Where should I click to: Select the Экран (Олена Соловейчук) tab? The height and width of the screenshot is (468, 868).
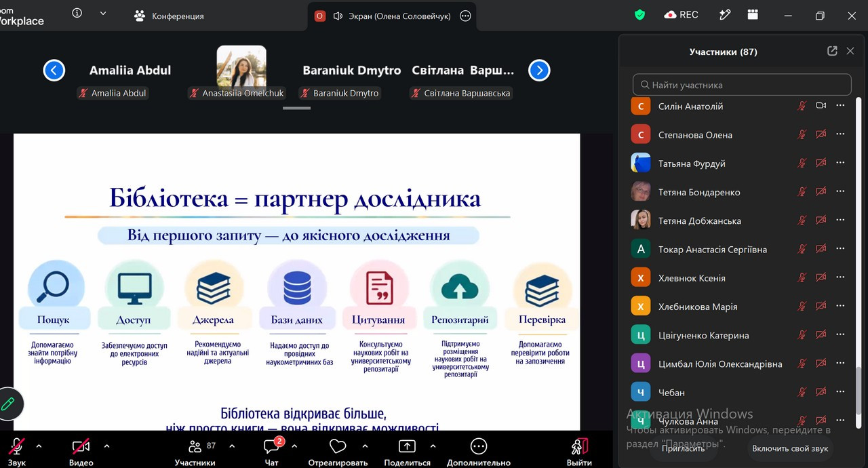[x=392, y=16]
